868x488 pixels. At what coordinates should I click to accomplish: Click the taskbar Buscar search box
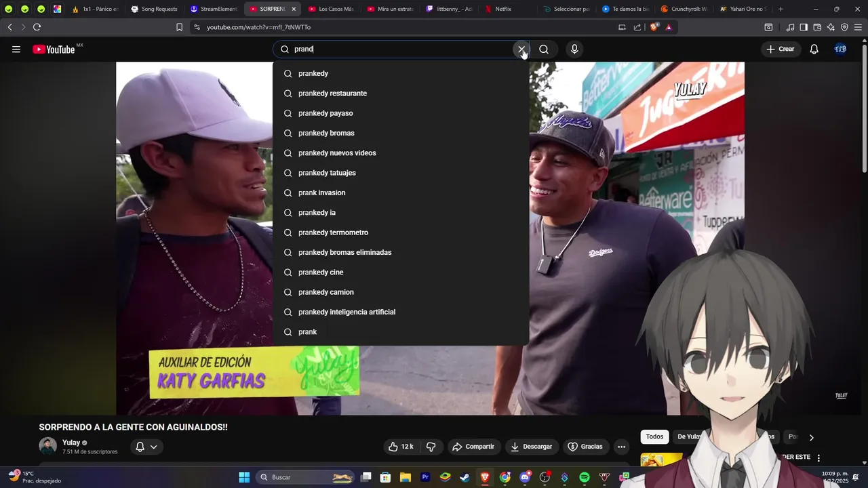pyautogui.click(x=307, y=477)
